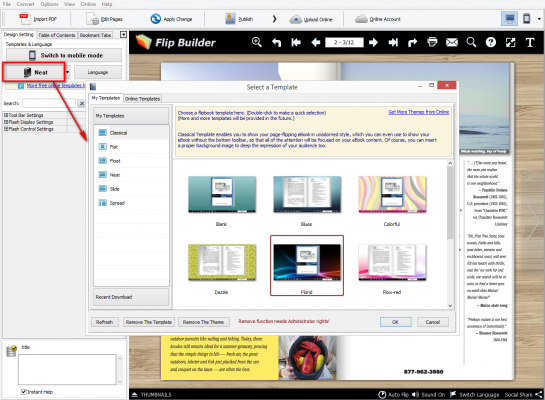
Task: Click the print icon
Action: (432, 42)
